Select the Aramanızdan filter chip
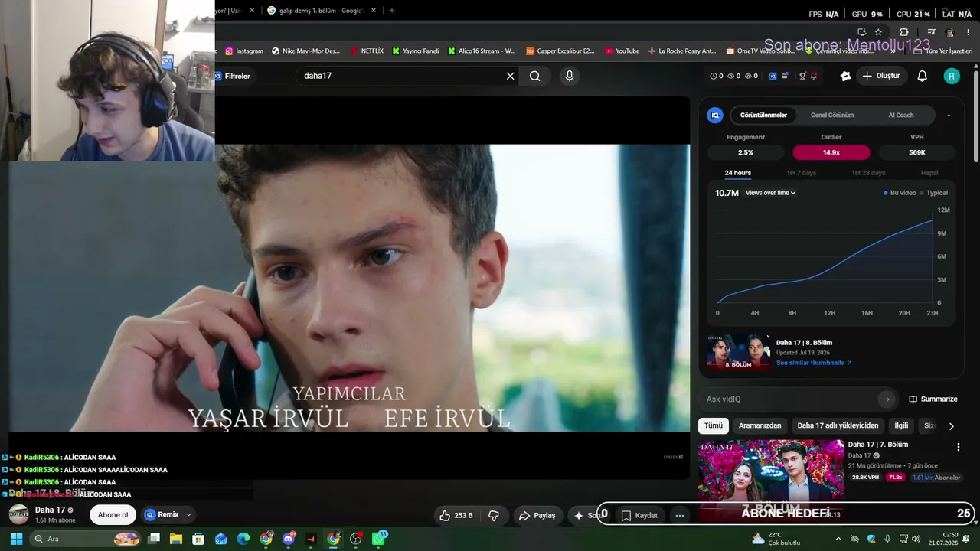The image size is (980, 551). click(x=760, y=425)
